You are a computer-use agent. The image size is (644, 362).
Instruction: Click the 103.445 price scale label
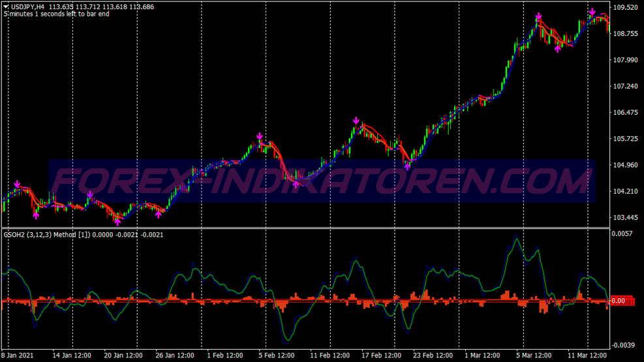[626, 217]
